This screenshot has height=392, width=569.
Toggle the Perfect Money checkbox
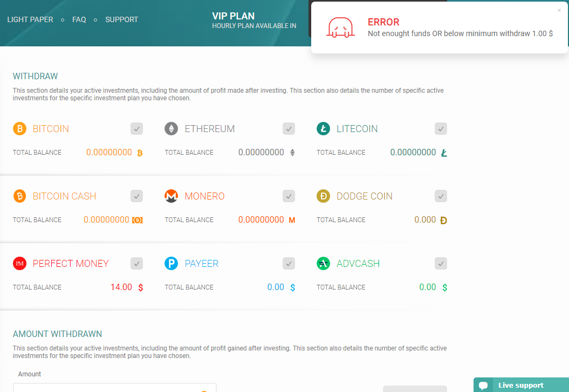point(137,264)
